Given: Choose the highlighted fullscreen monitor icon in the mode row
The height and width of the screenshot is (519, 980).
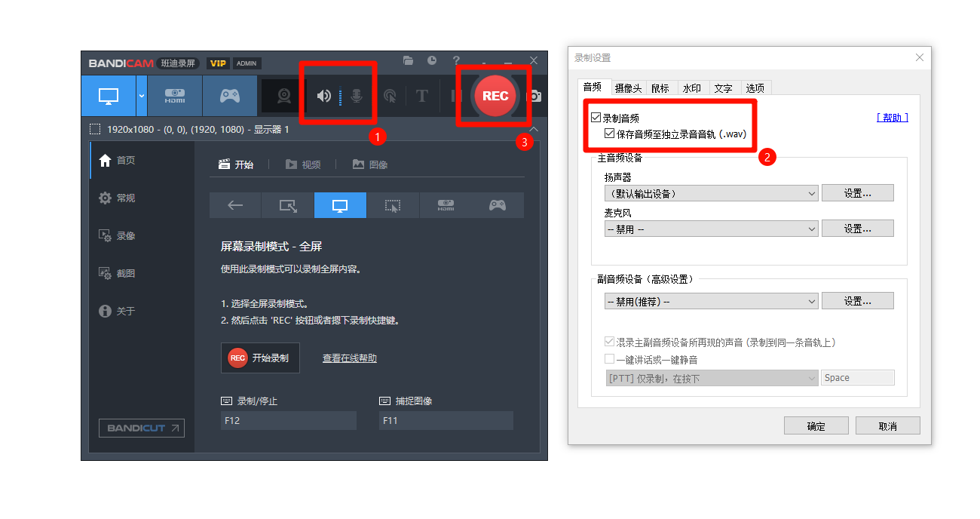Looking at the screenshot, I should click(340, 205).
